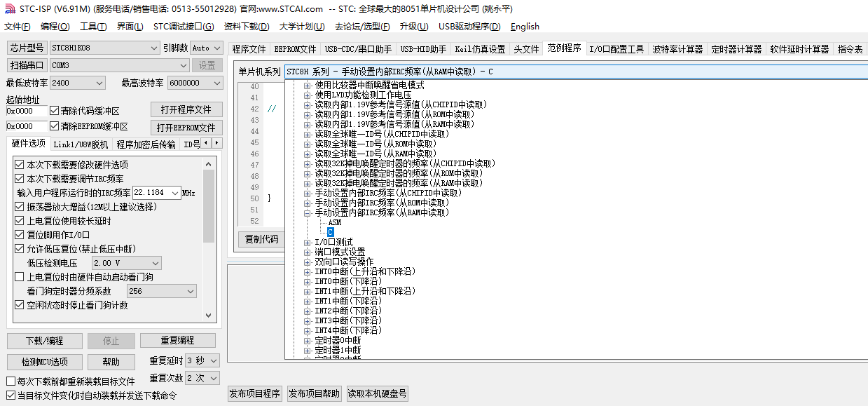Switch to the 程序文件 tab
This screenshot has width=868, height=406.
tap(249, 49)
